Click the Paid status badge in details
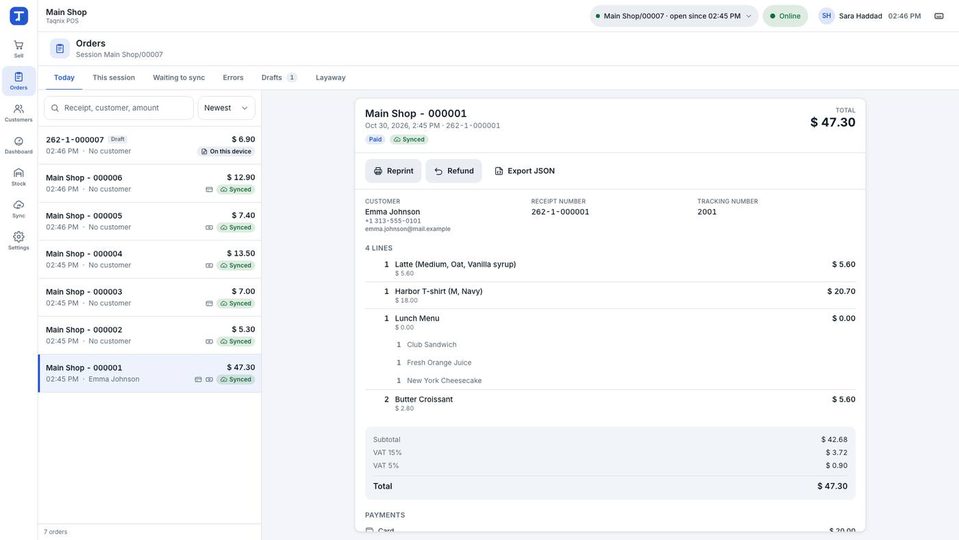The width and height of the screenshot is (959, 540). [x=375, y=139]
